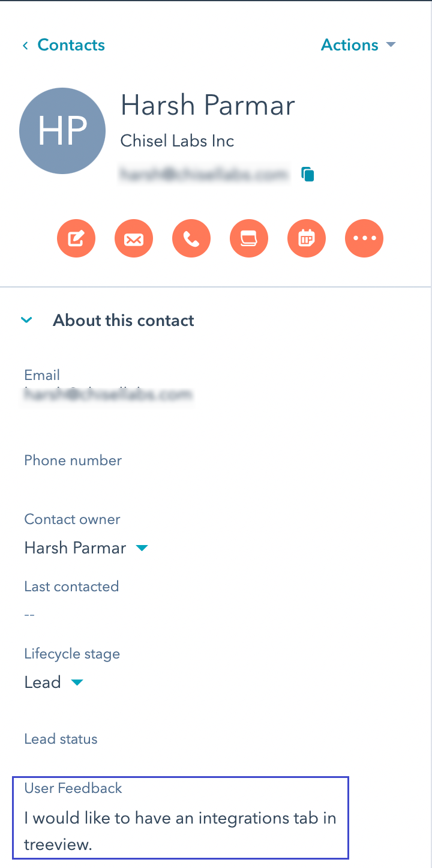Click the schedule meeting icon
The width and height of the screenshot is (432, 868).
(x=306, y=238)
